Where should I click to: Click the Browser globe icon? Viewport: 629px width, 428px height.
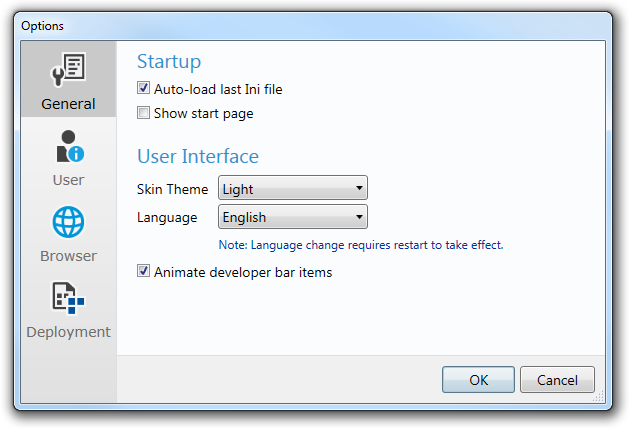coord(68,222)
